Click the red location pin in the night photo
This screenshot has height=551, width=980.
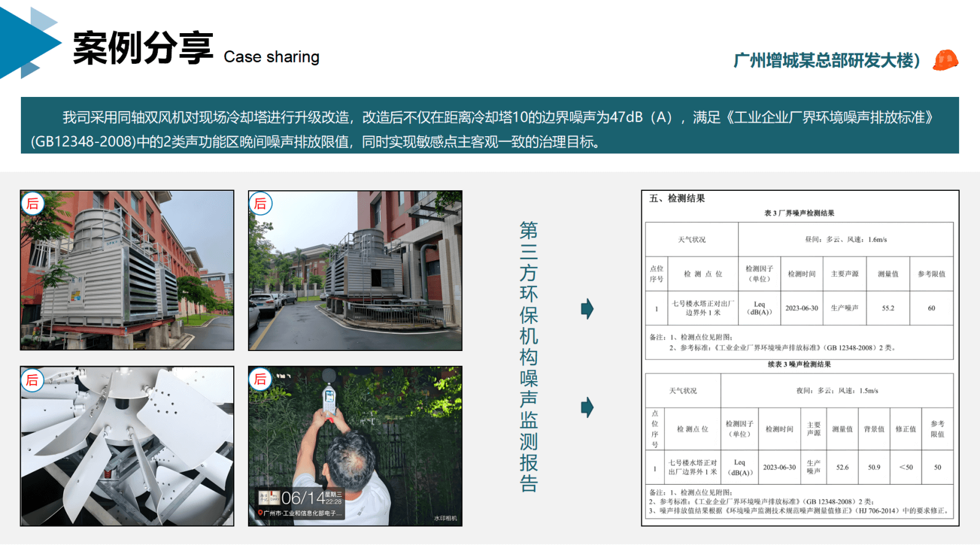click(x=260, y=513)
